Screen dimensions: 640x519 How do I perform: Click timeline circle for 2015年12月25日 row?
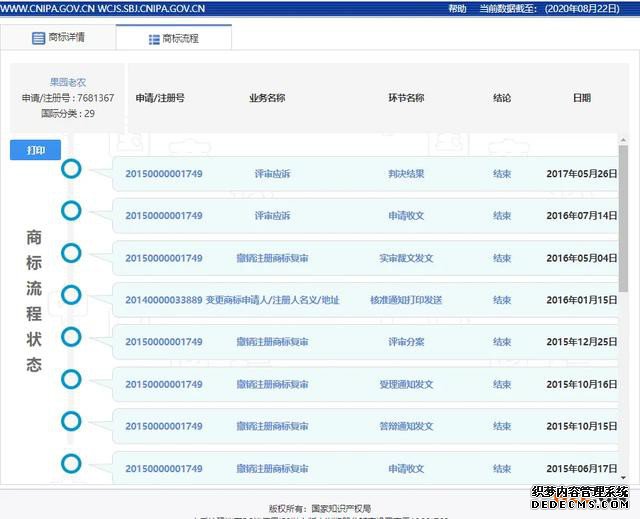pos(71,337)
